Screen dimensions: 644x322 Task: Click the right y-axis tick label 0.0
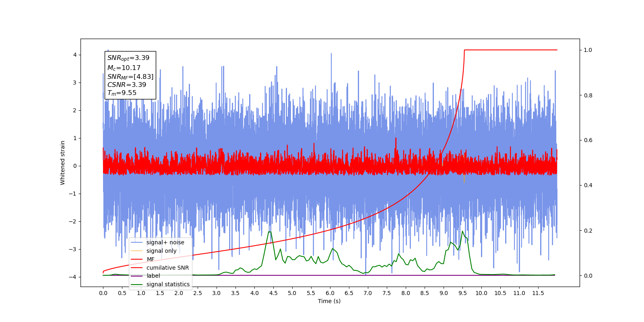coord(588,276)
